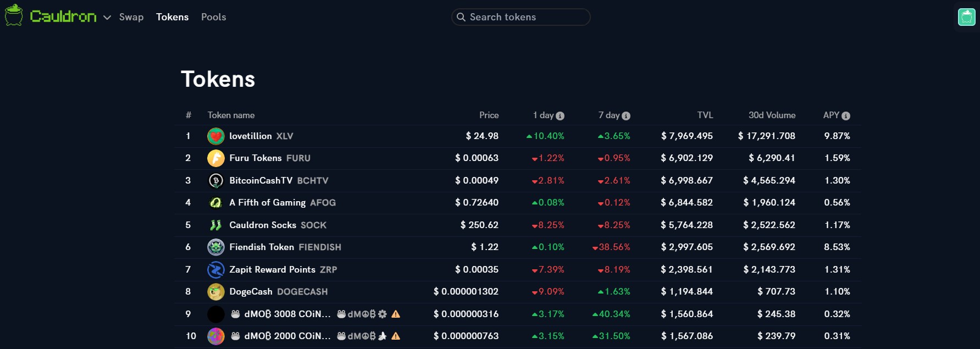The height and width of the screenshot is (349, 980).
Task: Expand the Cauldron dropdown chevron
Action: tap(107, 18)
